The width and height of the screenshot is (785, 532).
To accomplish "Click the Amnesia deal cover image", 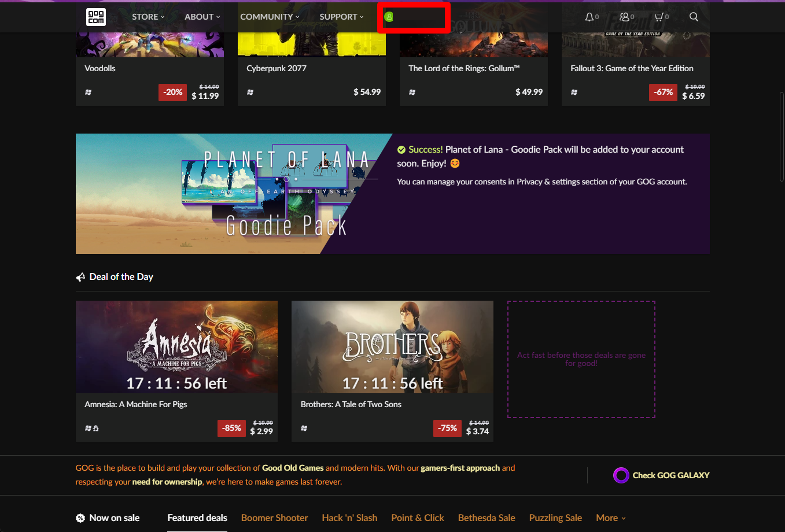I will (176, 347).
